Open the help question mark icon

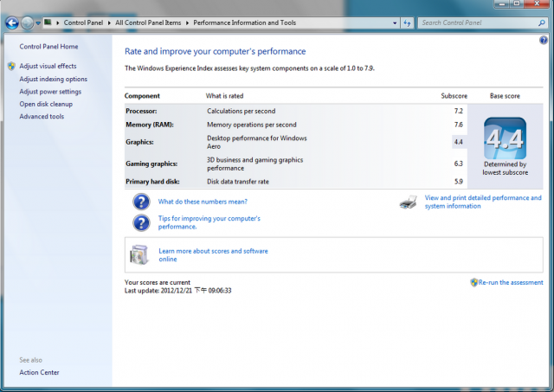point(544,40)
